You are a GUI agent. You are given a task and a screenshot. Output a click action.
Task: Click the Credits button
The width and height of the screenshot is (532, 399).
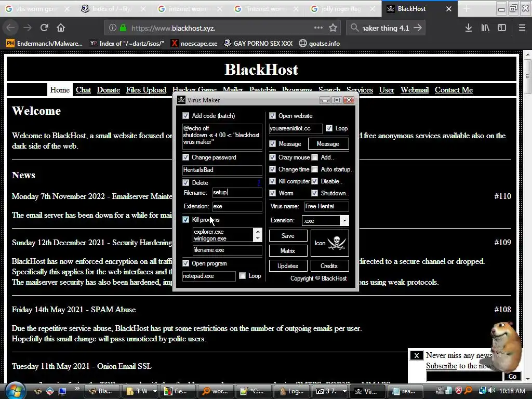pyautogui.click(x=329, y=266)
